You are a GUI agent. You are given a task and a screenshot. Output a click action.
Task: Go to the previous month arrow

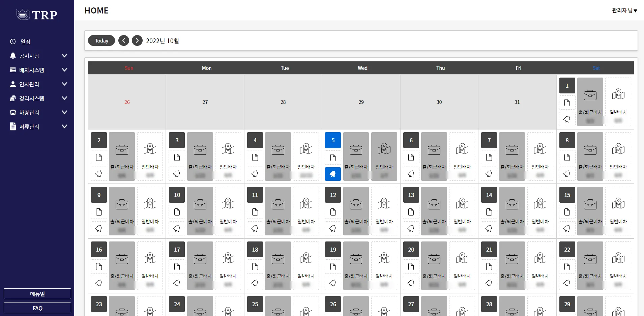point(124,40)
